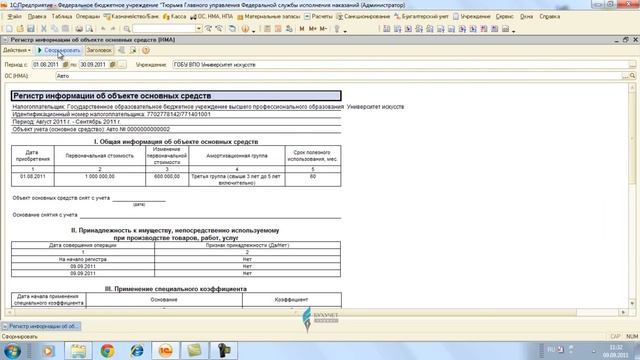Click the Print preview toolbar icon
The image size is (640, 360).
click(x=89, y=29)
